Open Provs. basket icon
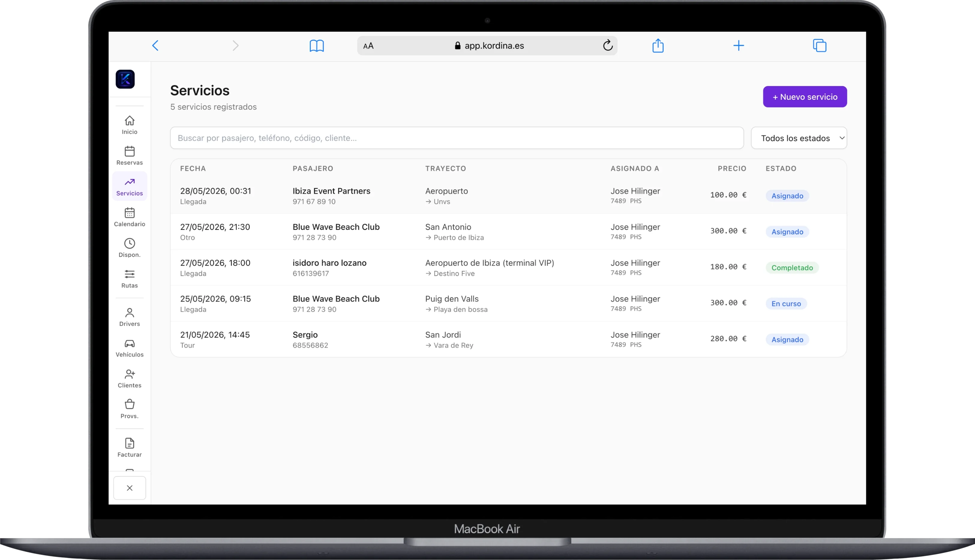The image size is (975, 560). point(130,409)
